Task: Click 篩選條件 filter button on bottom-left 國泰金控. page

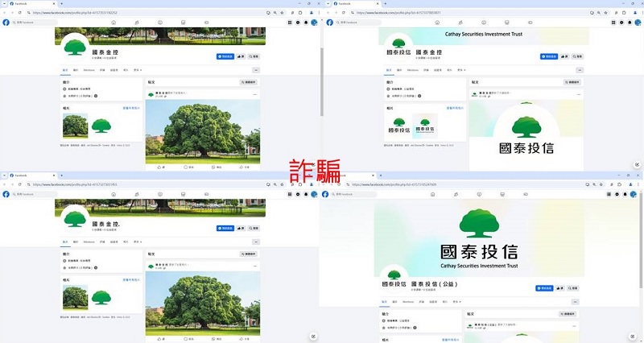Action: pos(249,254)
